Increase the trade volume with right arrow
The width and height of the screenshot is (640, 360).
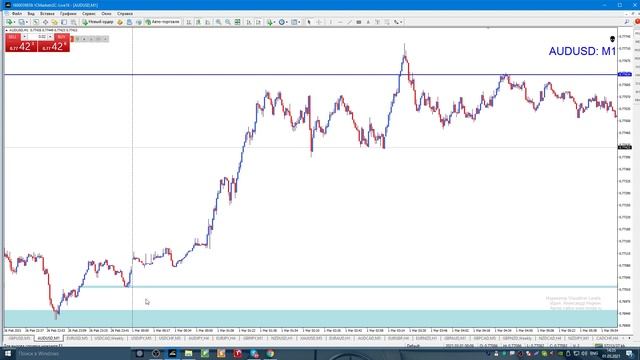[x=50, y=37]
